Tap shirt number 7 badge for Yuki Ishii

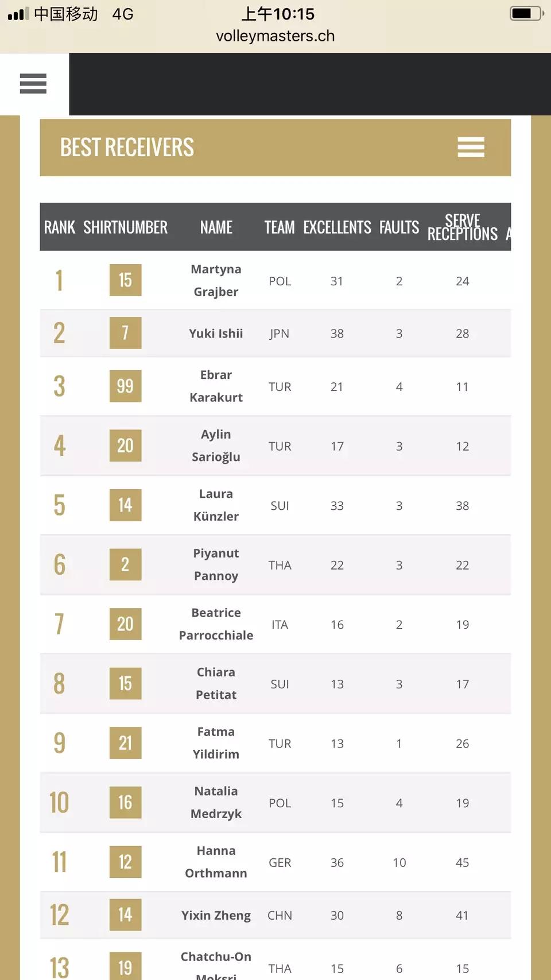click(x=125, y=333)
